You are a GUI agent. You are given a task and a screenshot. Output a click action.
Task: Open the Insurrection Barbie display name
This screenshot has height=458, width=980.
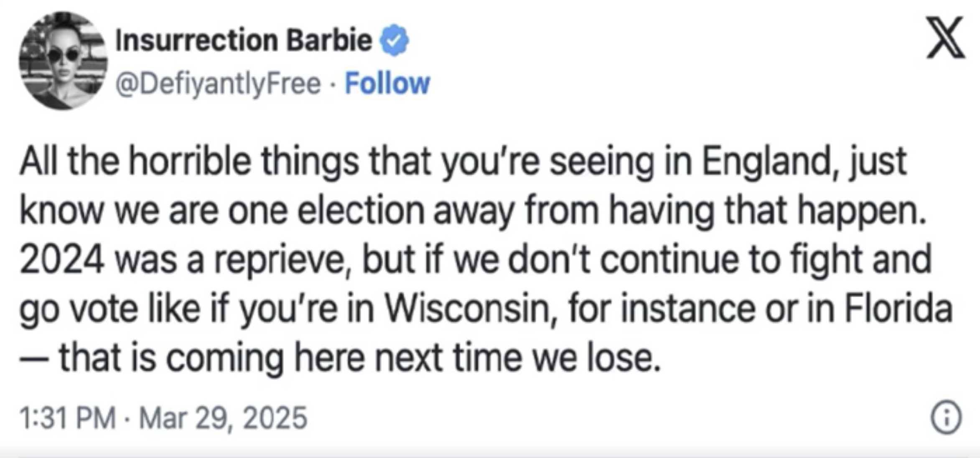click(x=243, y=41)
